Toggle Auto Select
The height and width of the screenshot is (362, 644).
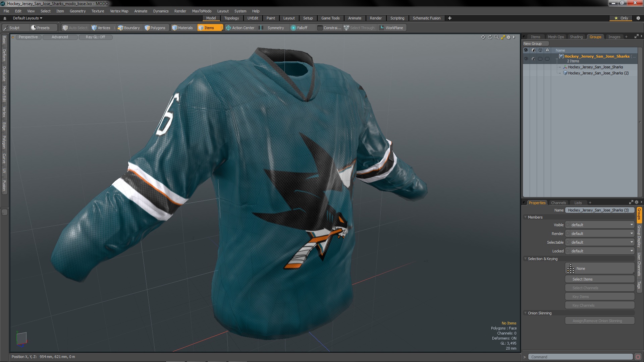pyautogui.click(x=75, y=28)
